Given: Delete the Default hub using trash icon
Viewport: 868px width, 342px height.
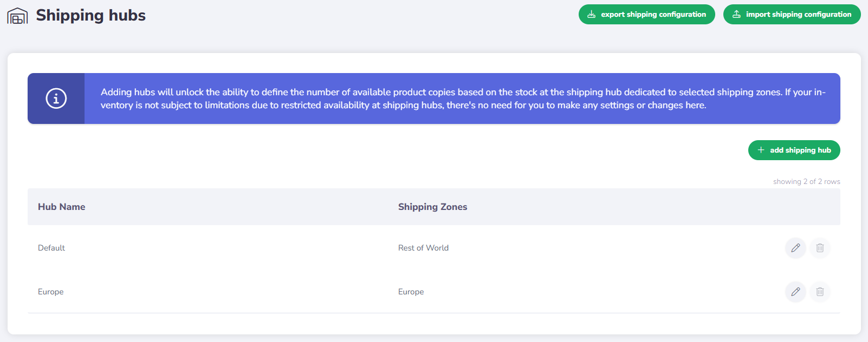Looking at the screenshot, I should pos(820,248).
